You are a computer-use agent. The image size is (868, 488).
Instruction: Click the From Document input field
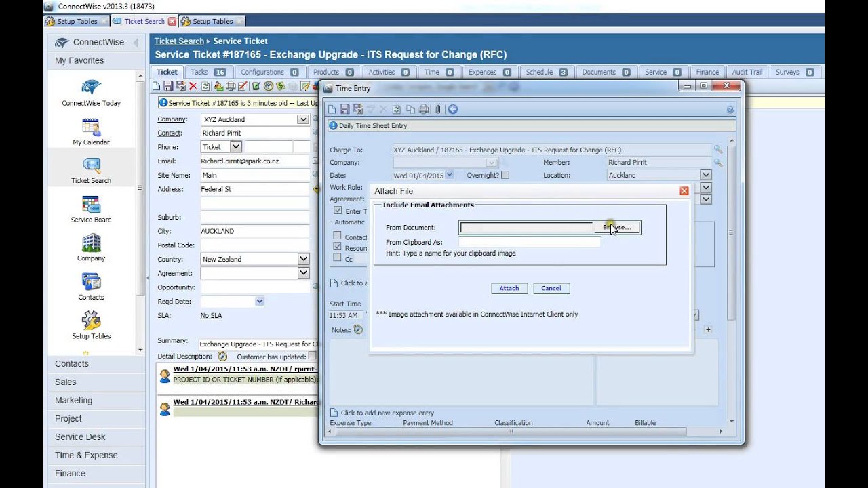pyautogui.click(x=527, y=228)
